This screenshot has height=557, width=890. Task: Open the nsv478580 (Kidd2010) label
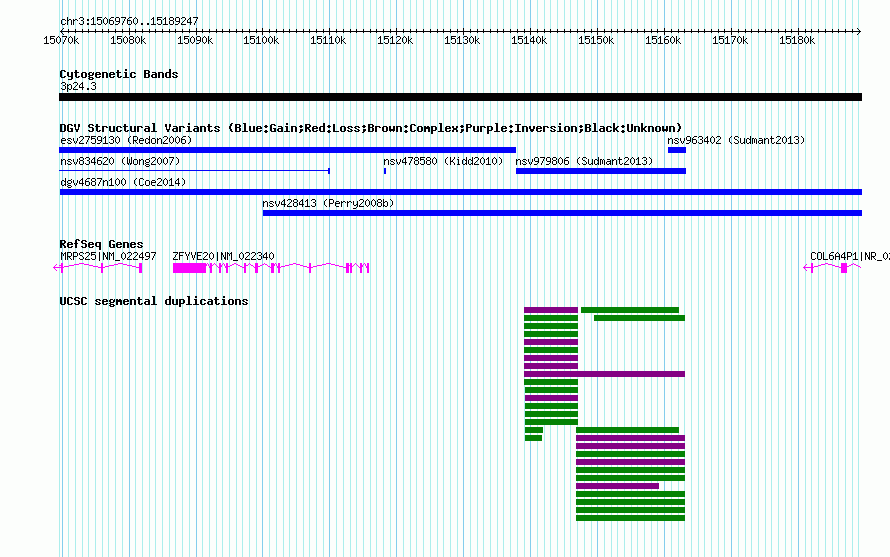443,161
